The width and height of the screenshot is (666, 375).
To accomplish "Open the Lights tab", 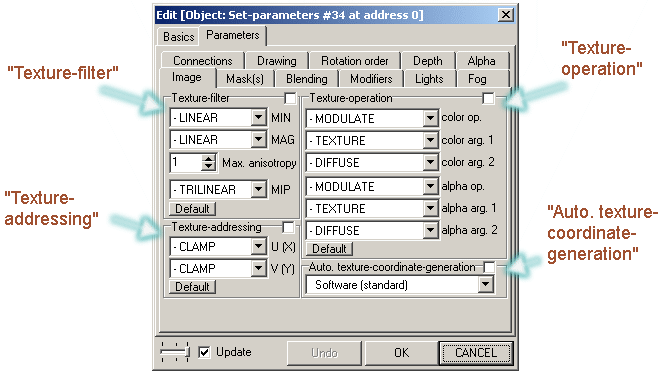I will 429,79.
